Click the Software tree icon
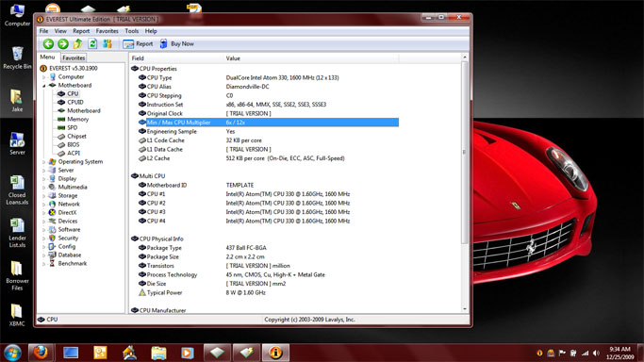The image size is (644, 362). pos(52,229)
